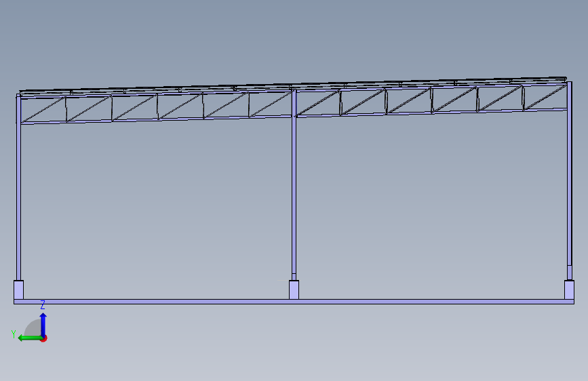Select the right vertical column
Screen dimensions: 588x381
pyautogui.click(x=569, y=180)
